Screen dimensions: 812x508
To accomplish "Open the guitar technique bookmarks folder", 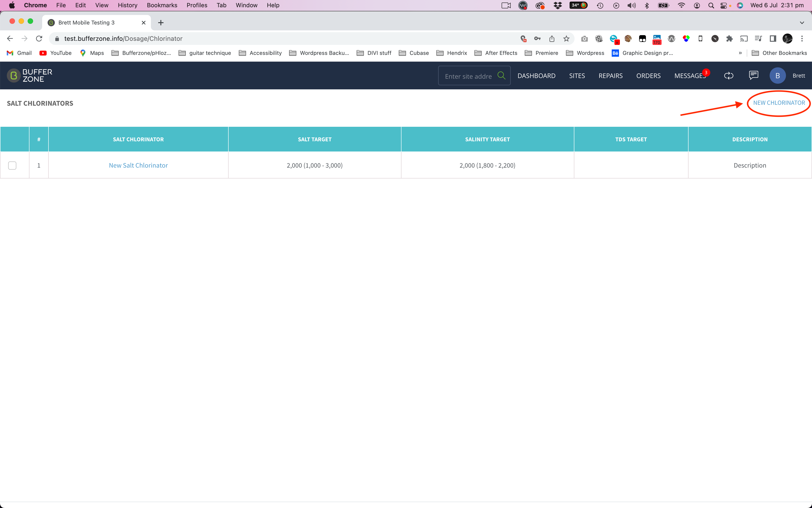I will tap(205, 53).
